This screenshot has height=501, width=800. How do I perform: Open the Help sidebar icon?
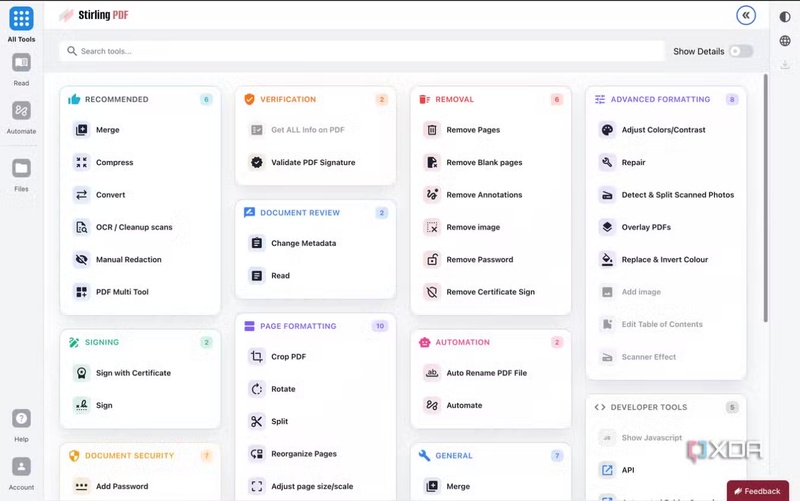21,419
